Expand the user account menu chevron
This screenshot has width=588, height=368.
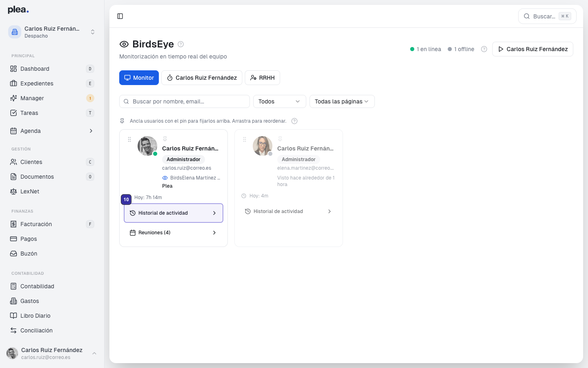coord(94,353)
